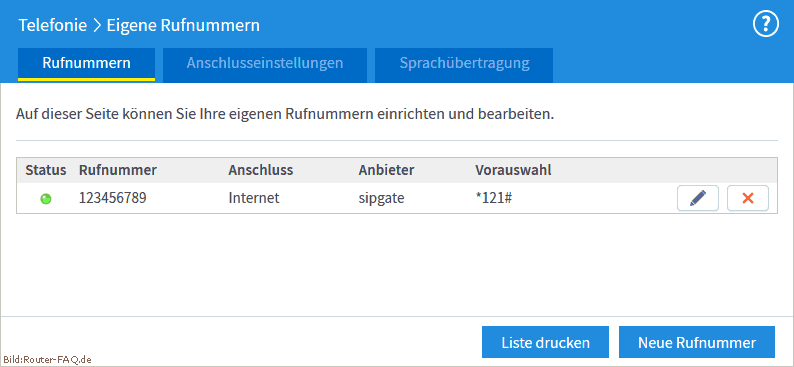
Task: Click the *121# Vorauswahl value
Action: (493, 198)
